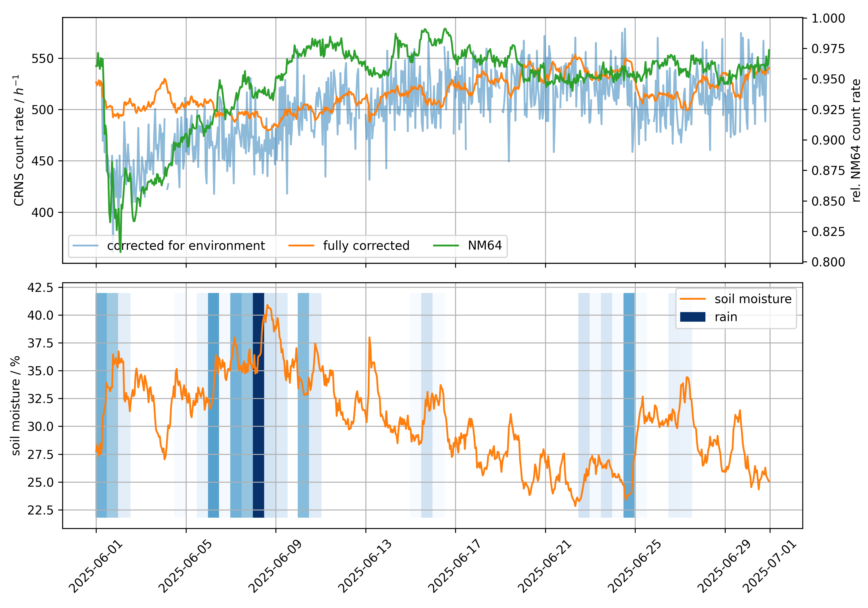Click the 2025-07-01 x-axis date label

pyautogui.click(x=769, y=566)
